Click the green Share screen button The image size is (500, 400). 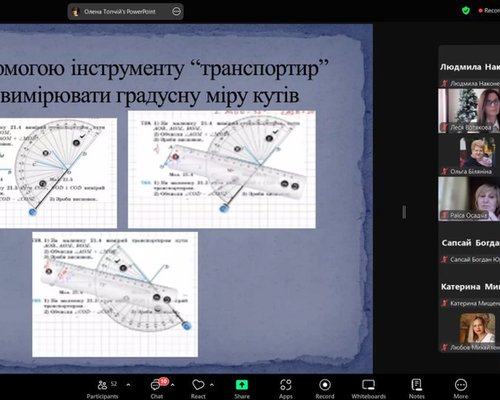(x=242, y=389)
